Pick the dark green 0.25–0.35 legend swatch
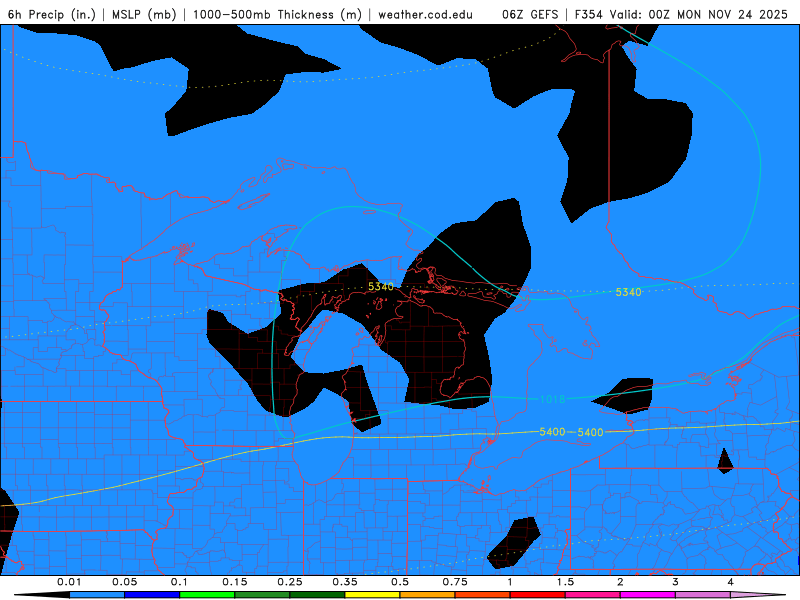This screenshot has height=600, width=800. pos(317,595)
